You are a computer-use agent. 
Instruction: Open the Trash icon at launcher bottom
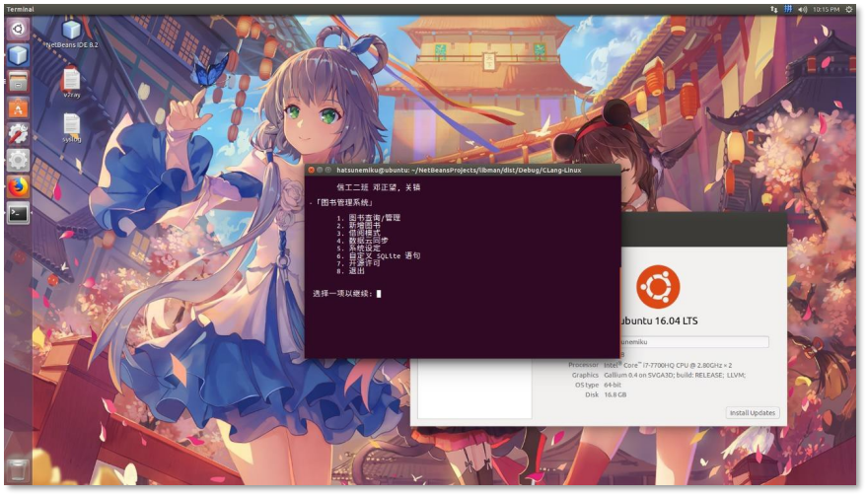pyautogui.click(x=18, y=470)
